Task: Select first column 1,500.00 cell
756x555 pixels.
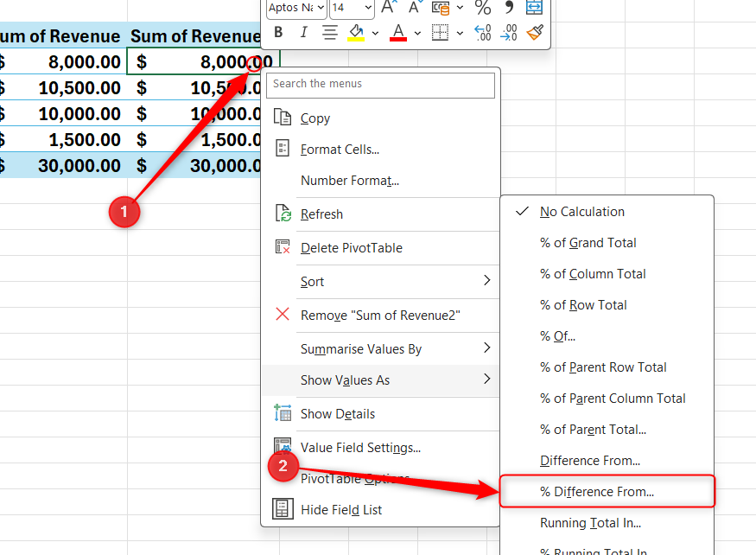Action: [x=63, y=139]
